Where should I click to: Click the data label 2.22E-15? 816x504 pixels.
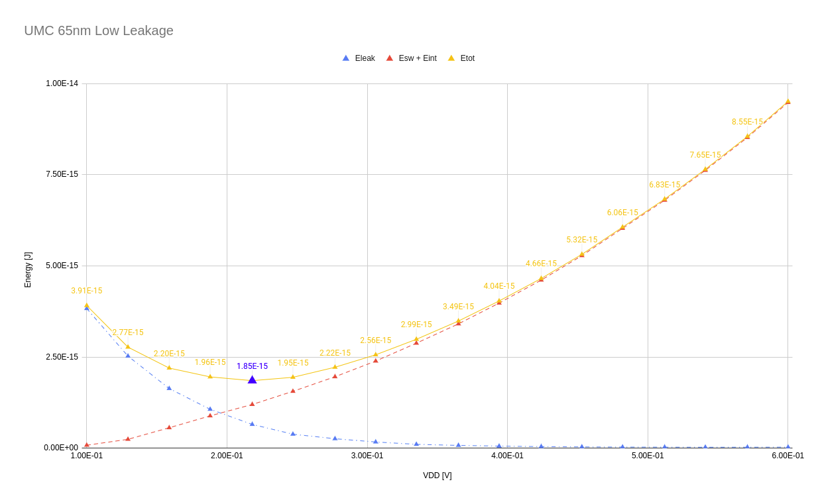(335, 353)
